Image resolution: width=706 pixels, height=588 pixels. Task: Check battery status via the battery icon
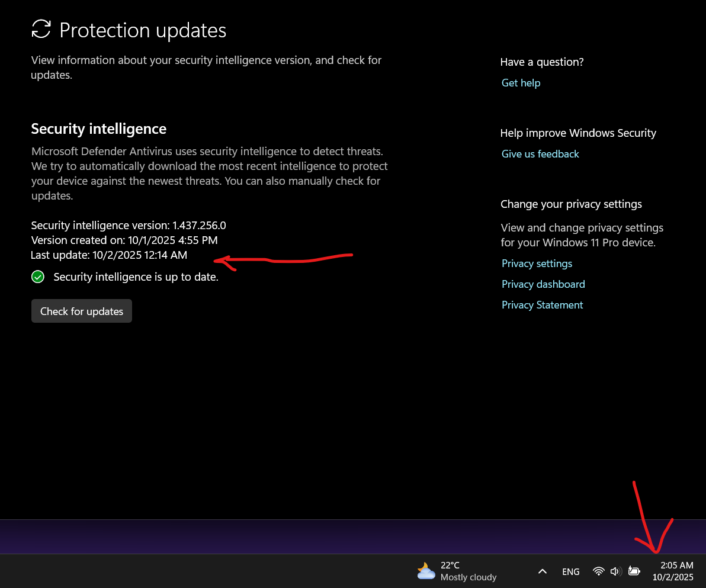click(634, 571)
